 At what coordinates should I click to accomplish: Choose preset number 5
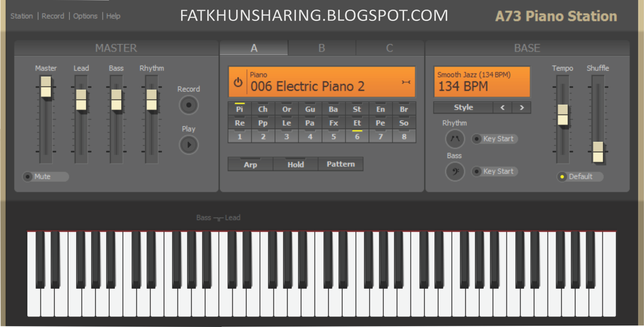(333, 136)
